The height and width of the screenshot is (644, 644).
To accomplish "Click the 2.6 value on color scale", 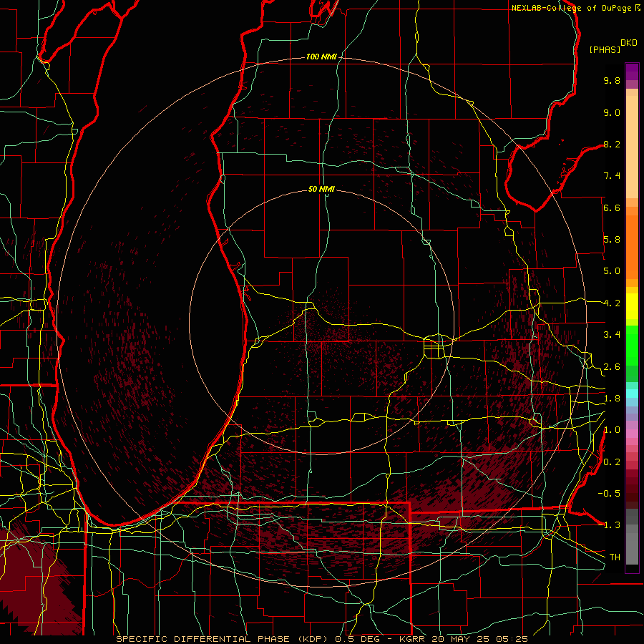I will click(612, 367).
